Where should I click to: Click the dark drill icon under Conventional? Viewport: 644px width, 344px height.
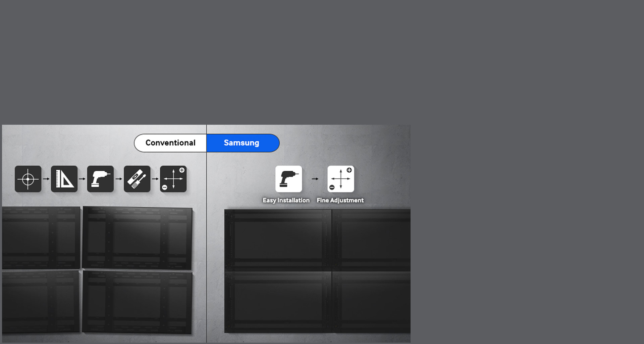(100, 179)
